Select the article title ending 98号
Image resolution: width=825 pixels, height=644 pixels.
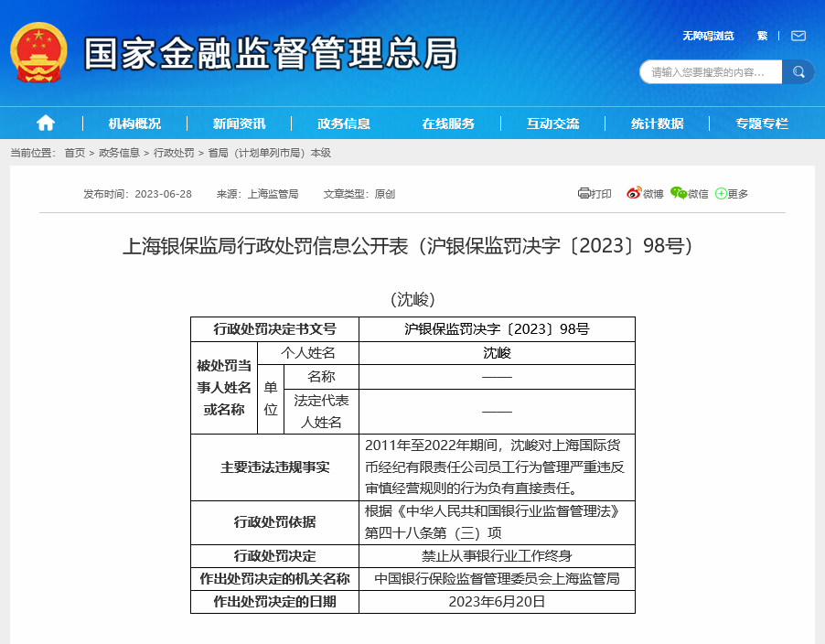[x=407, y=246]
